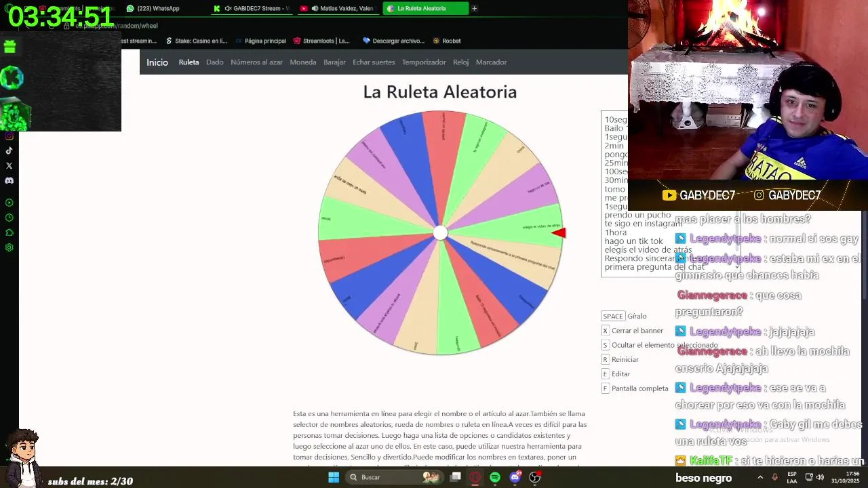Open the TikTok sidebar icon
The width and height of the screenshot is (868, 488).
pos(9,150)
